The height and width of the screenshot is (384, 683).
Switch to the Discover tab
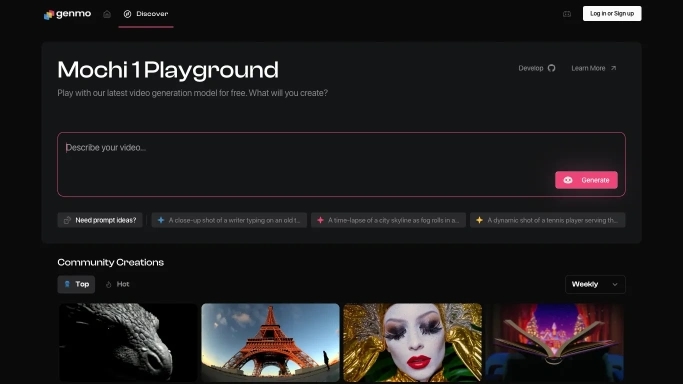[x=146, y=14]
